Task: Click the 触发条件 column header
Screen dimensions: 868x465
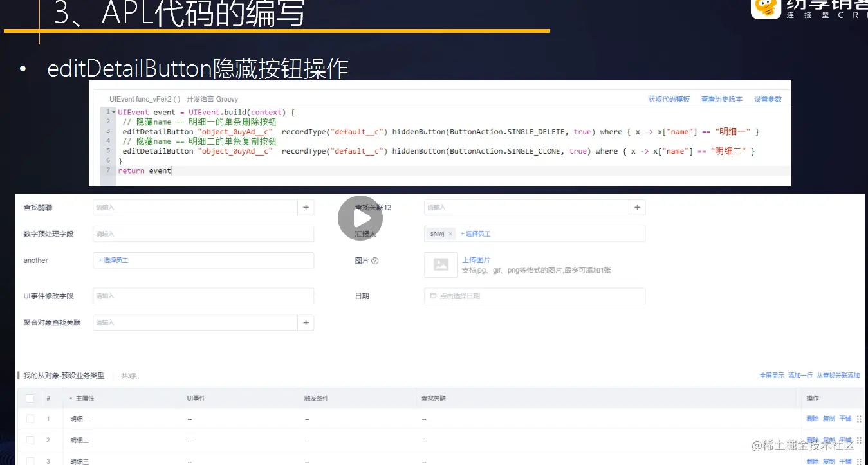Action: (316, 399)
